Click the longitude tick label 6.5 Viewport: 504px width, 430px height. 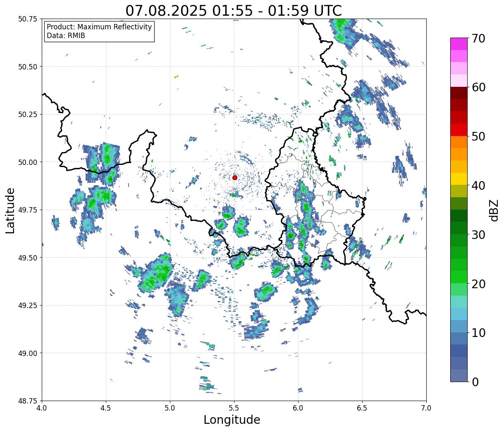pyautogui.click(x=362, y=408)
